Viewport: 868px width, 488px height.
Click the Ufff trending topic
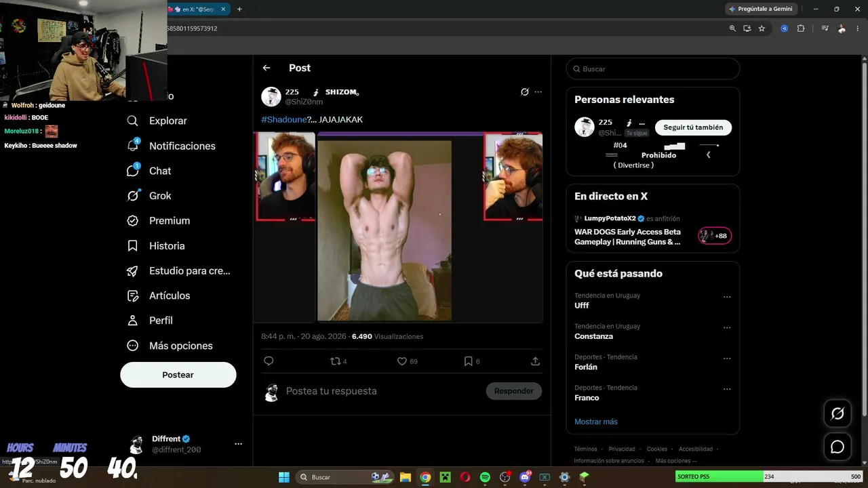coord(582,306)
